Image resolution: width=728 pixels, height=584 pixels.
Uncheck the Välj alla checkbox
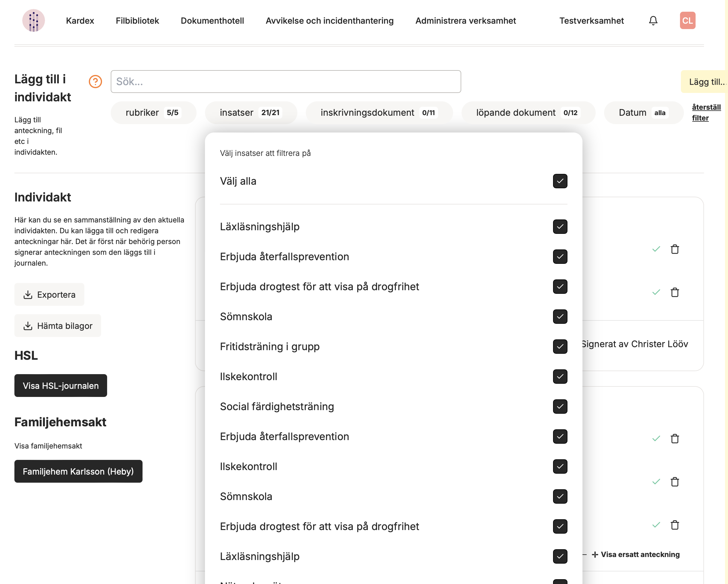[560, 181]
